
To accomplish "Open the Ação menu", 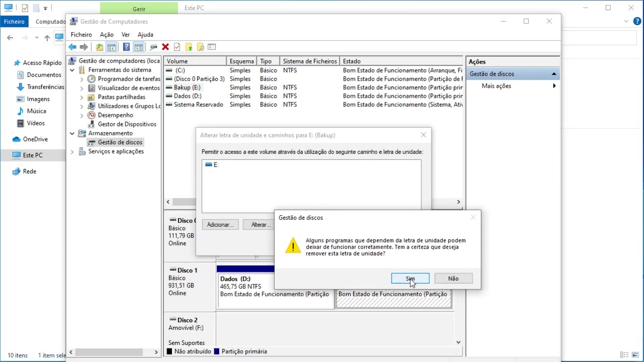I will [107, 35].
